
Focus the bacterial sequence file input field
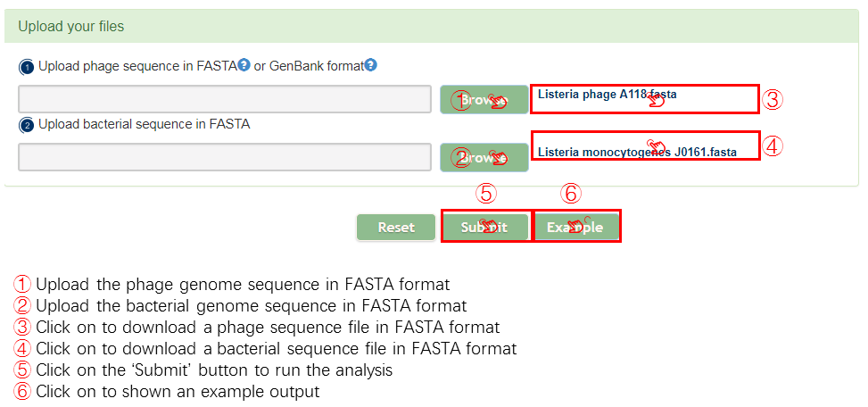(225, 157)
